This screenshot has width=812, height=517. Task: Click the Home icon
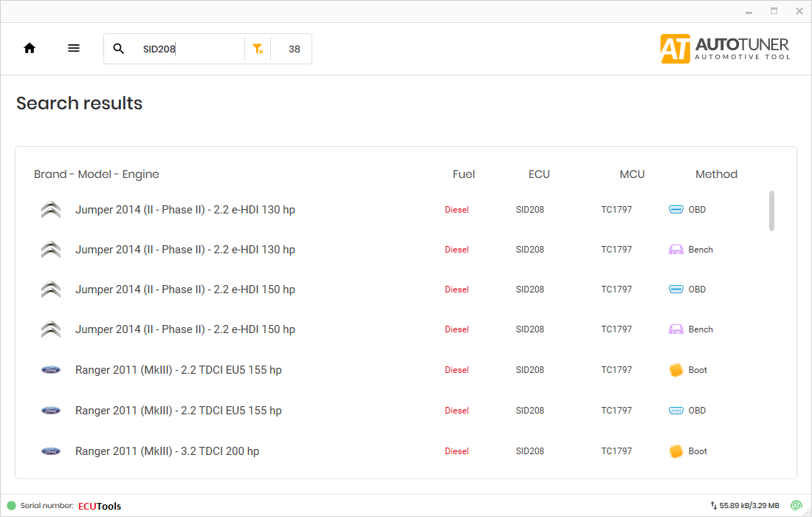pos(30,49)
